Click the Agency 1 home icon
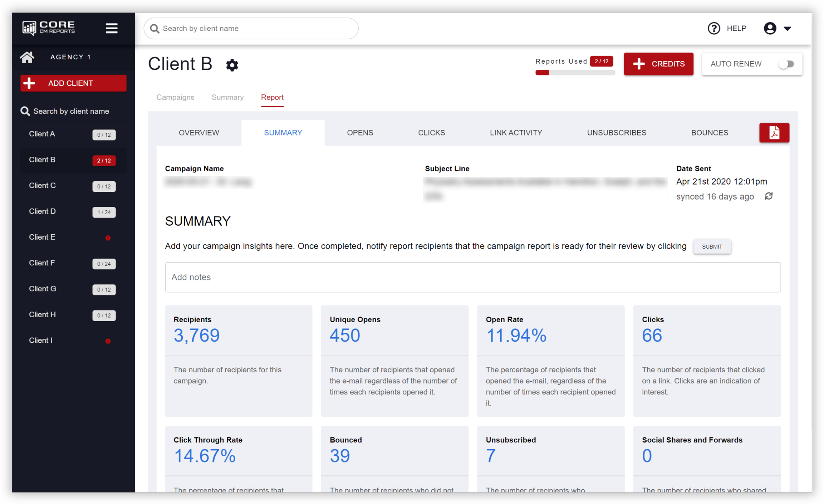This screenshot has width=824, height=504. [x=27, y=57]
